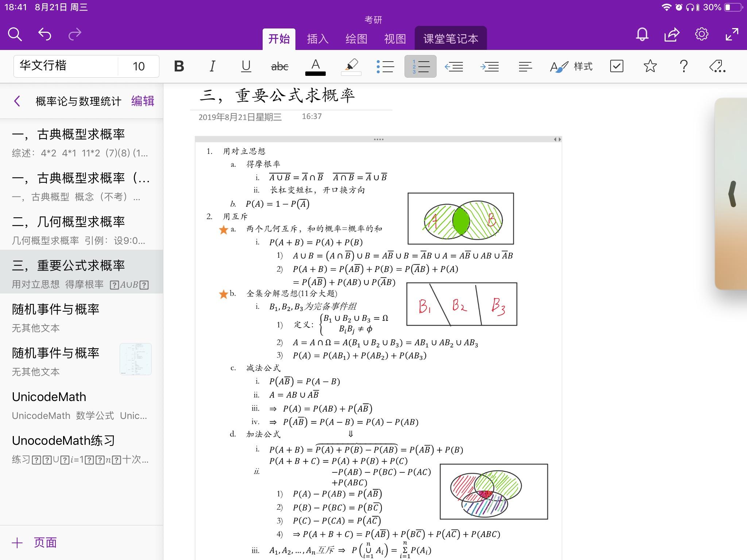
Task: Click 页面 to add a new page
Action: (44, 542)
